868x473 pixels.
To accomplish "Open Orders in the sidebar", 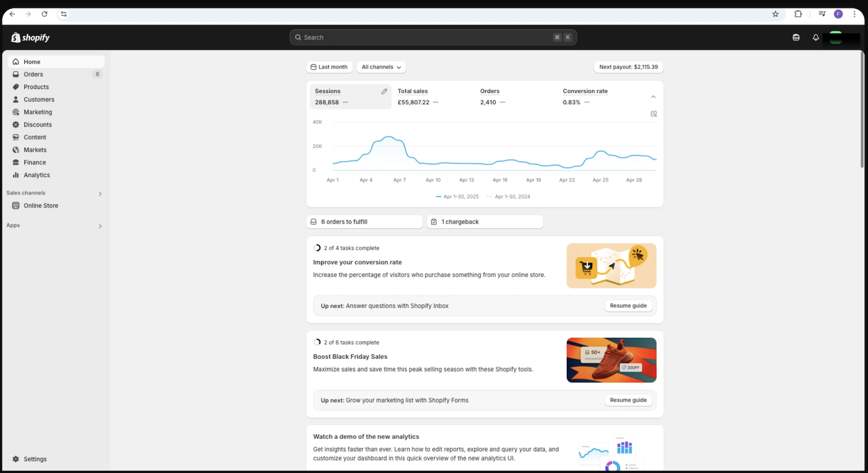I will click(56, 75).
